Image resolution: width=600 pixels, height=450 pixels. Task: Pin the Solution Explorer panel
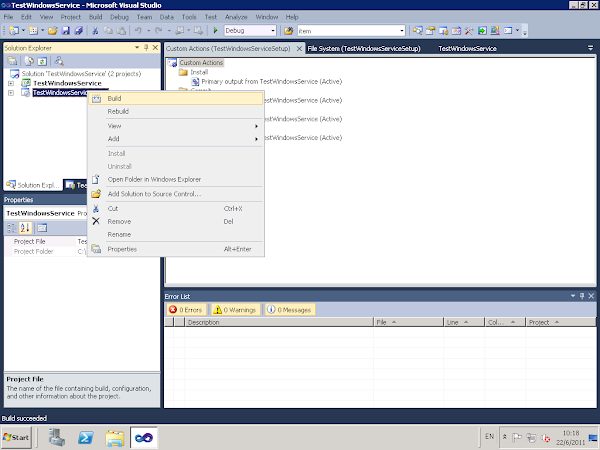tap(146, 47)
